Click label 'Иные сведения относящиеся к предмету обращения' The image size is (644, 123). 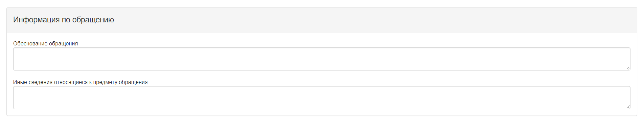tap(80, 82)
